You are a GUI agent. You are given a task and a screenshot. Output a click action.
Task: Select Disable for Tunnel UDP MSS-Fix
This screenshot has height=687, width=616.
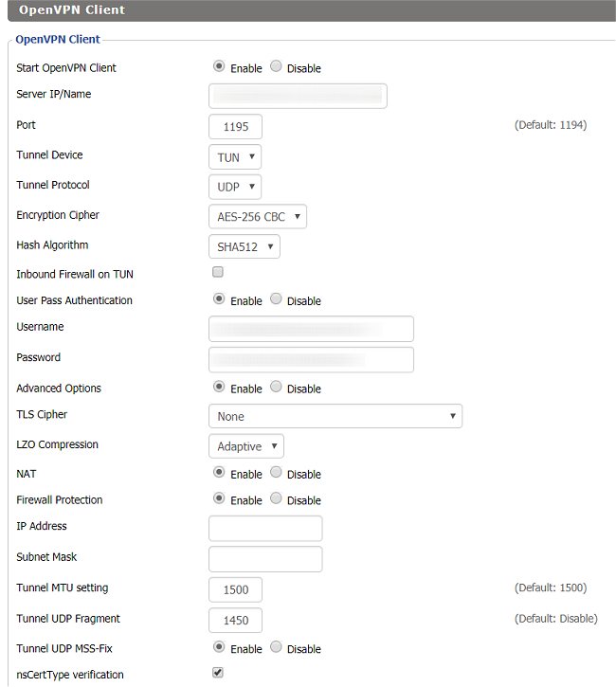point(276,647)
